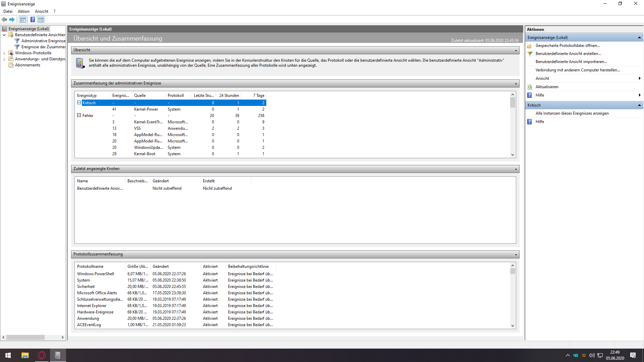Expand the Windows-Protokolle tree node
644x362 pixels.
4,53
